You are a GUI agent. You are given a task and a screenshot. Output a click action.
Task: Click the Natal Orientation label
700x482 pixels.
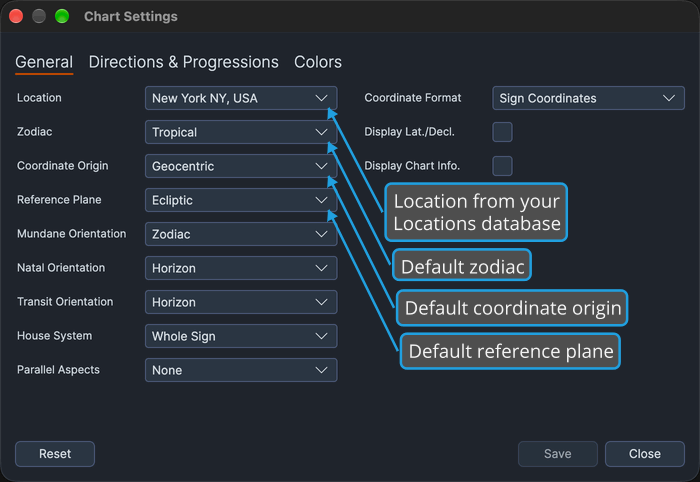tap(61, 268)
